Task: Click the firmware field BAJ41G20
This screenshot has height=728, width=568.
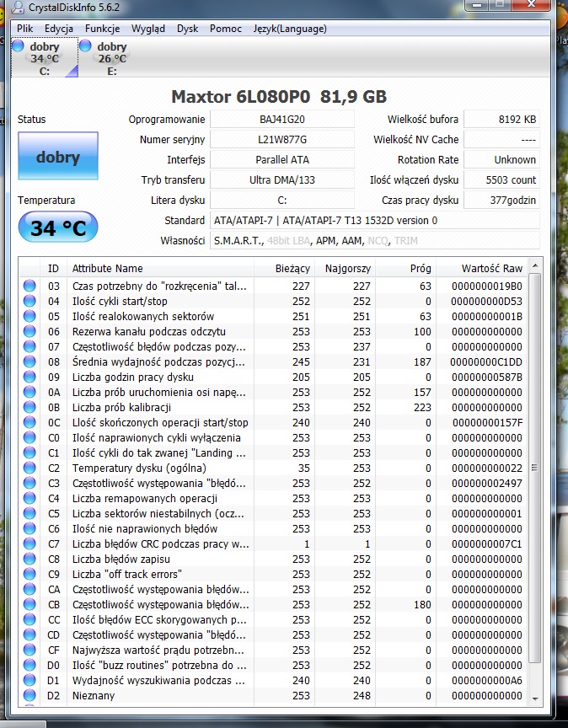Action: click(x=282, y=119)
